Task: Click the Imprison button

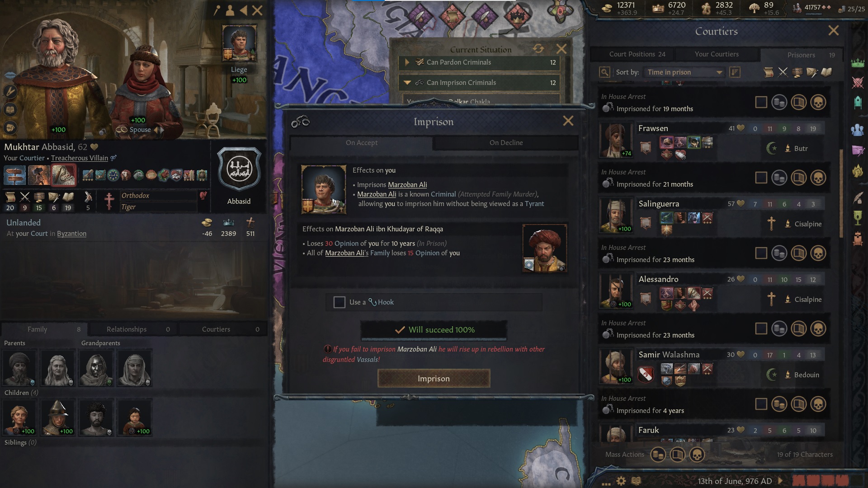Action: point(434,379)
